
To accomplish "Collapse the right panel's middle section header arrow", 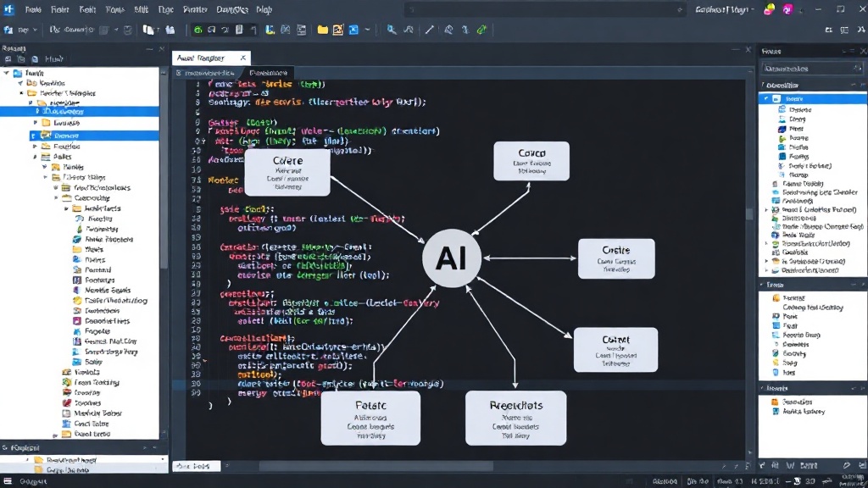I will [763, 285].
